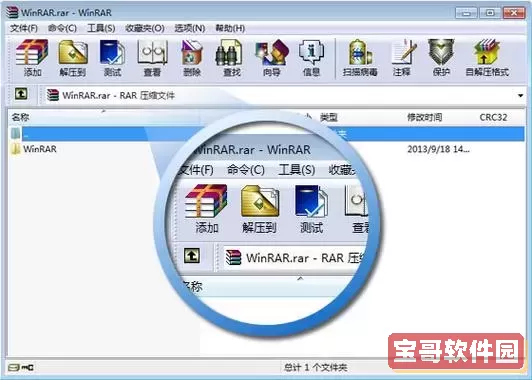Click the key icon in the status bar
Viewport: 532px width, 380px height.
[28, 367]
